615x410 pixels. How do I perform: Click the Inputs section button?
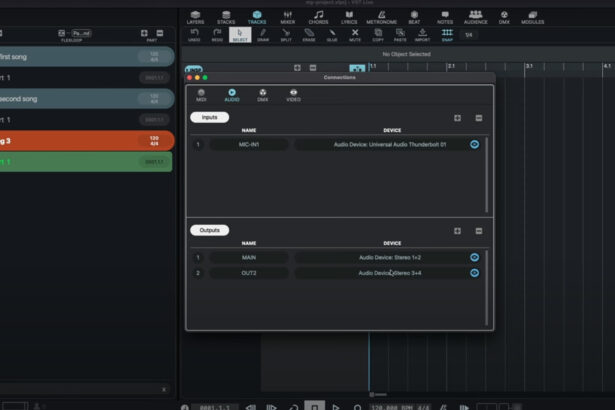click(x=209, y=117)
